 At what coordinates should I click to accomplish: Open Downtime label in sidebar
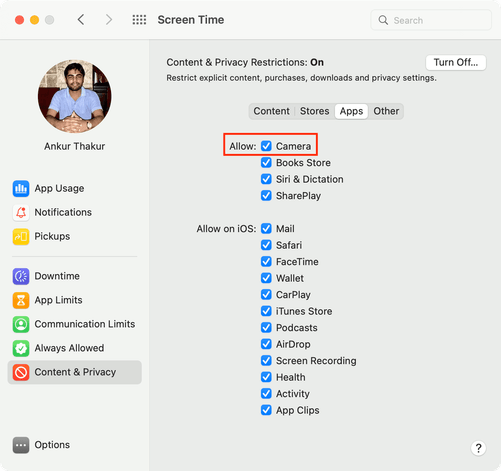[x=57, y=276]
